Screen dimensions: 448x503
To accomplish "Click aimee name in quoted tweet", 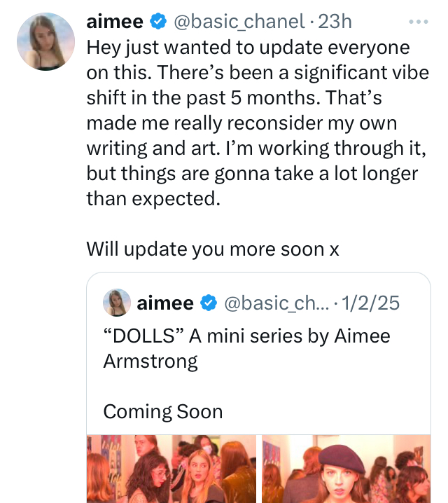I will point(165,303).
